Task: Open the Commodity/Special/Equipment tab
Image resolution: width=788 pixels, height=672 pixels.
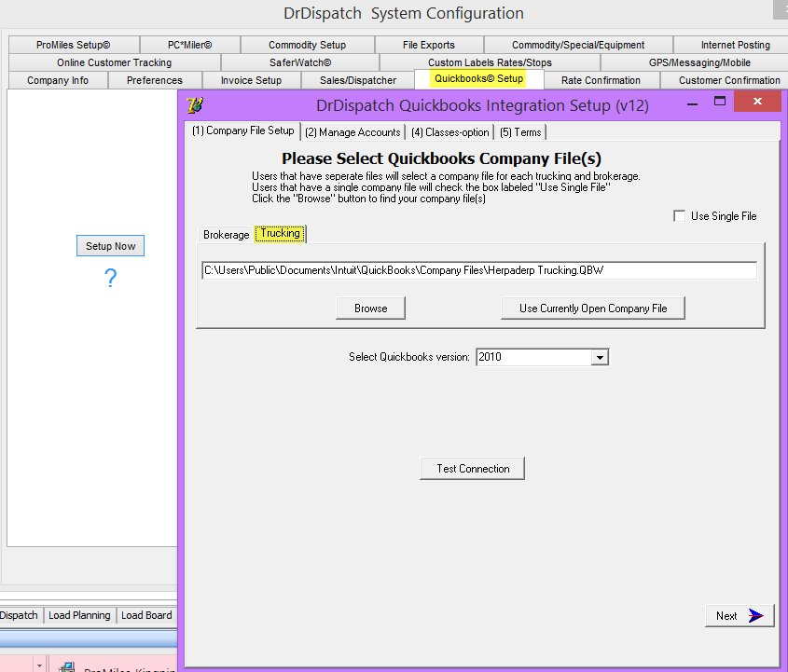Action: click(578, 45)
